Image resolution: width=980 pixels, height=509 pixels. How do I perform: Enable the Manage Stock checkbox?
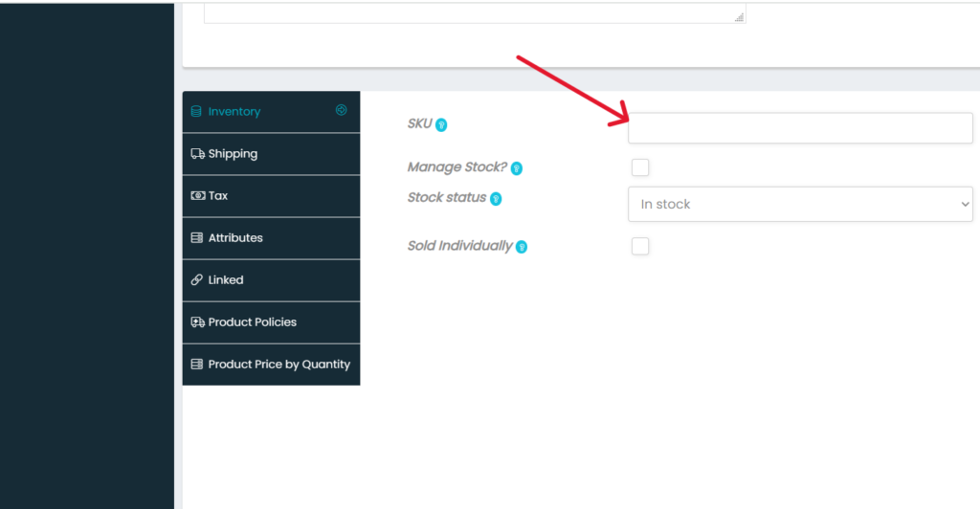point(640,167)
